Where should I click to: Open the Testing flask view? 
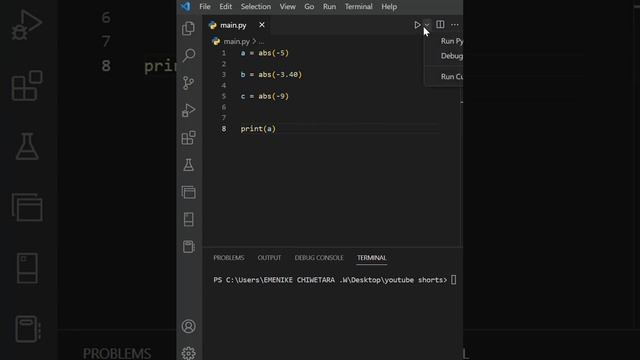point(188,165)
